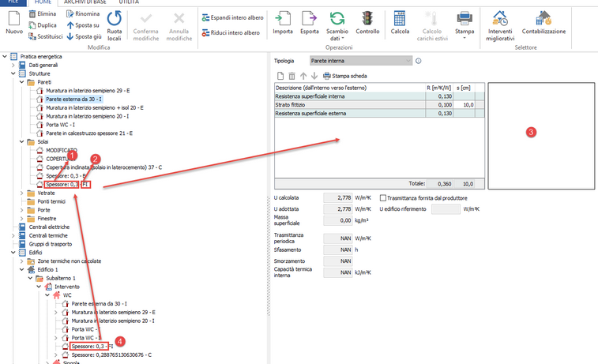
Task: Click Annulla modifiche button
Action: point(179,26)
